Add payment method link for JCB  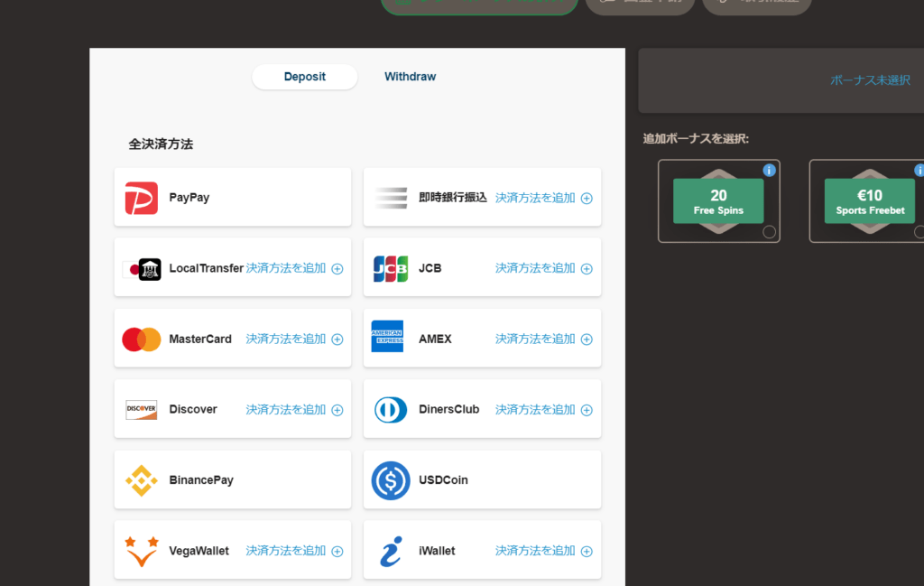click(535, 268)
